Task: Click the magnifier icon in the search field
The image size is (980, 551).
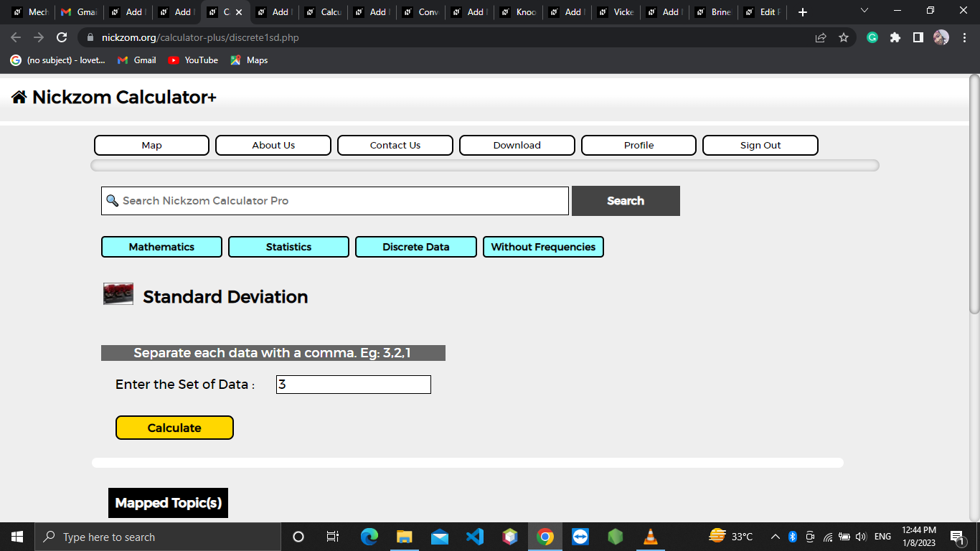Action: 112,201
